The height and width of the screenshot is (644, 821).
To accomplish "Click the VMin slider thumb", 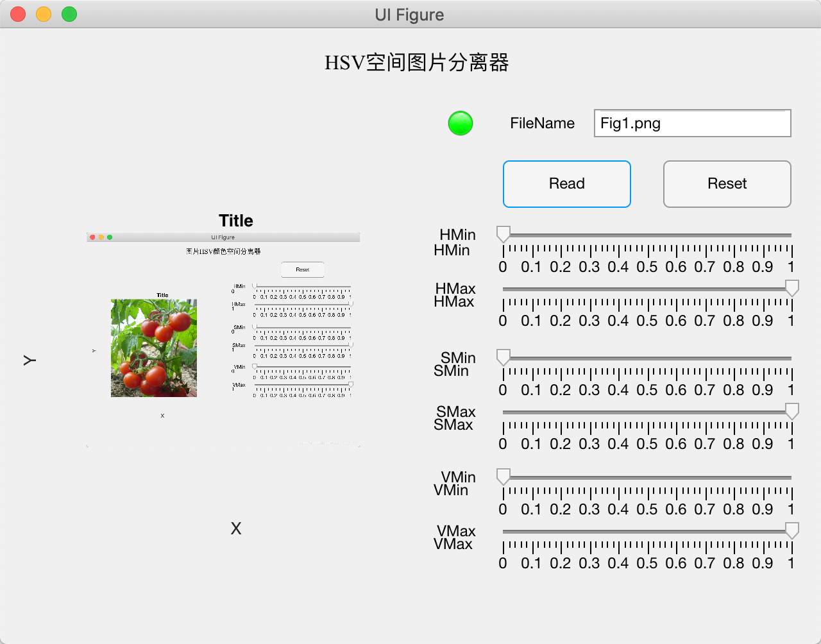I will coord(502,476).
